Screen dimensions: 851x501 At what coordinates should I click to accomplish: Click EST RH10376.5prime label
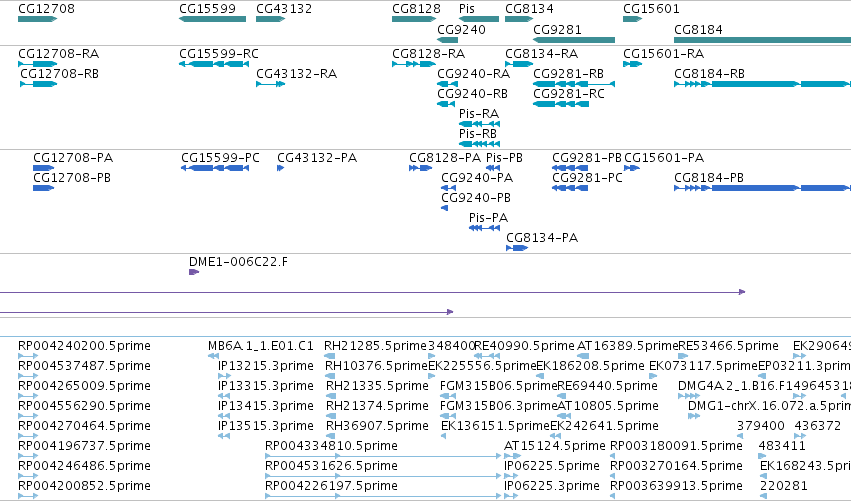[x=377, y=366]
